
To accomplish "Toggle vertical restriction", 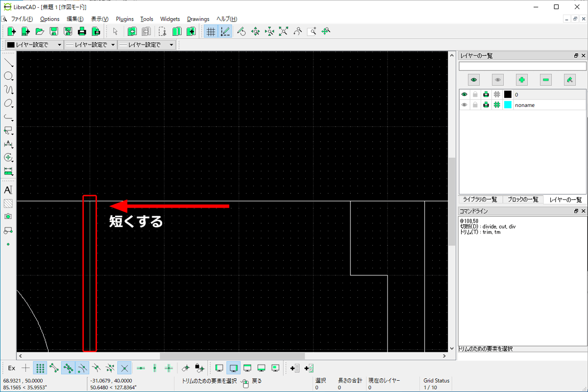I will click(155, 367).
